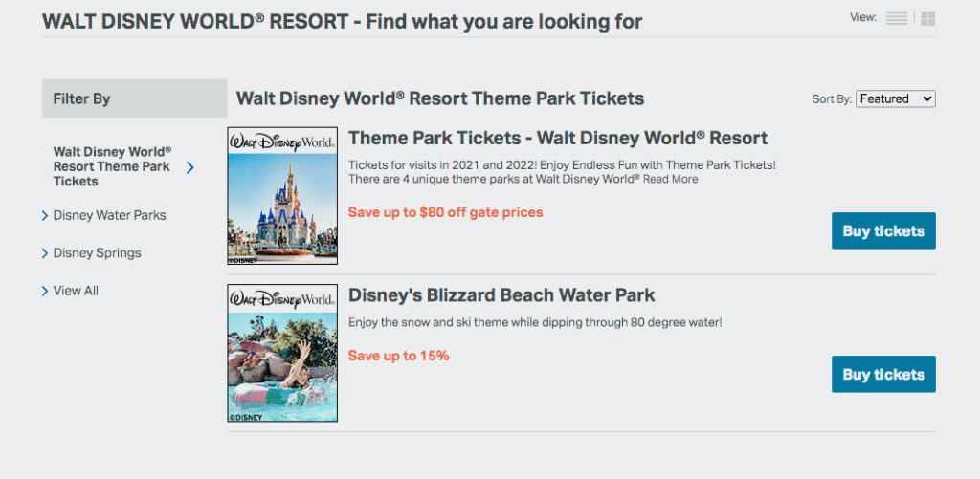Click arrow next to Resort Theme Park Tickets
The width and height of the screenshot is (980, 479).
[190, 167]
